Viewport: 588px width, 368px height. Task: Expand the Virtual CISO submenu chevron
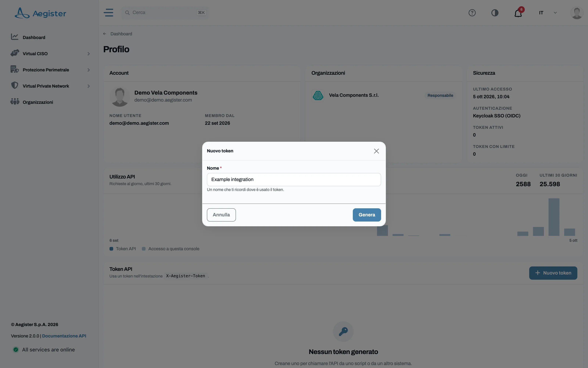coord(89,54)
